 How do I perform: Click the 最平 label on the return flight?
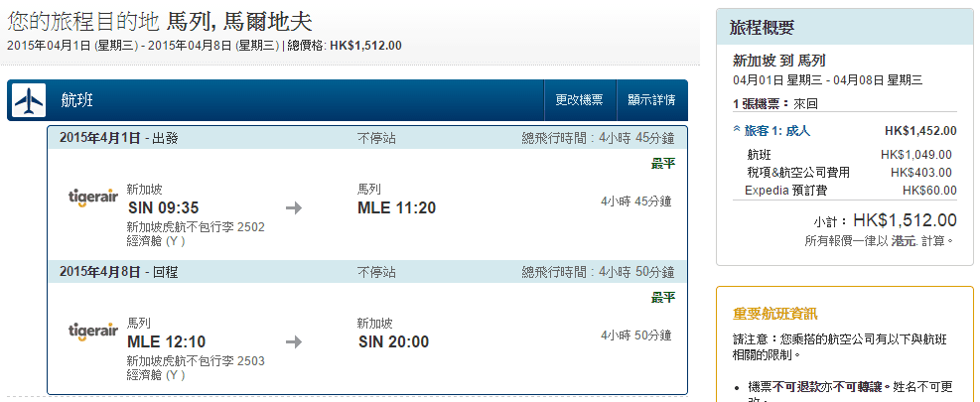click(662, 297)
